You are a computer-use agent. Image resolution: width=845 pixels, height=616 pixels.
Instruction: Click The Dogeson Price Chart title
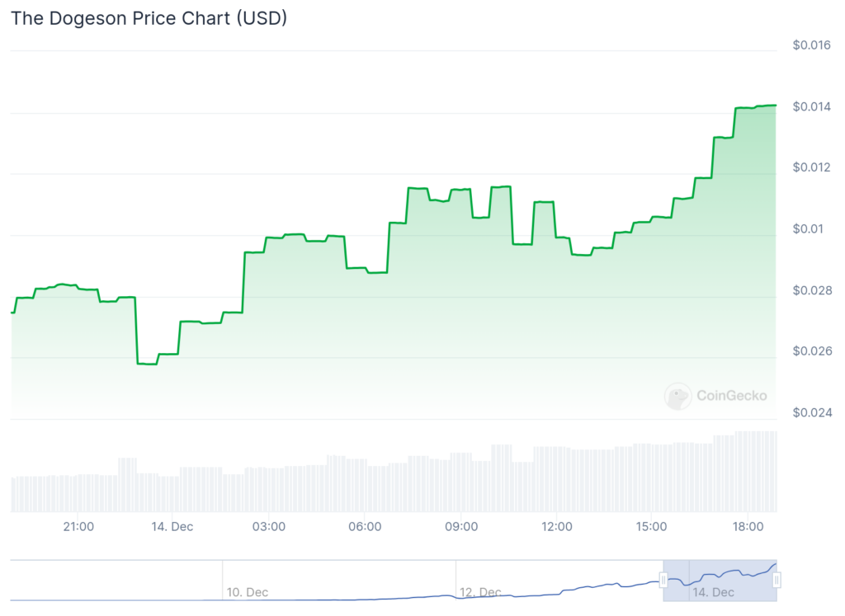tap(149, 18)
